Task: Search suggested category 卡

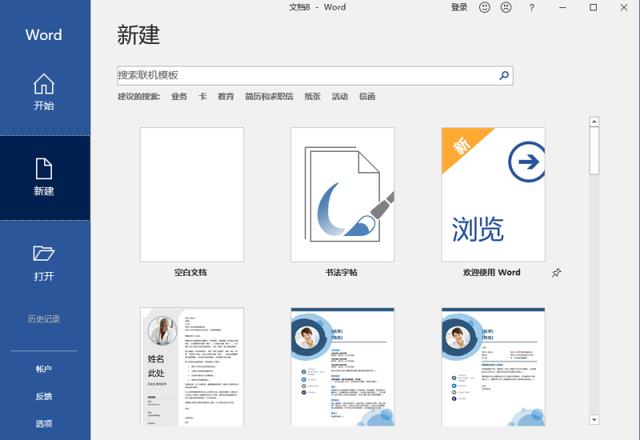Action: (x=202, y=96)
